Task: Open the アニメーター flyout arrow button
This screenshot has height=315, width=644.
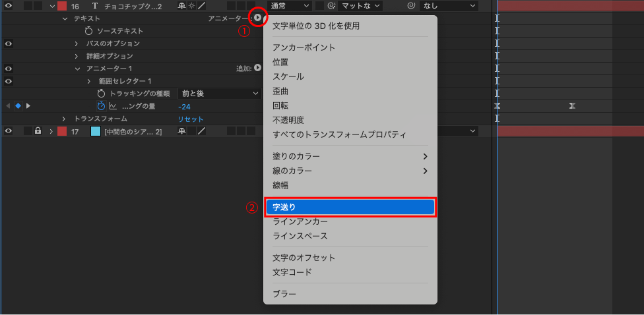Action: [x=257, y=18]
